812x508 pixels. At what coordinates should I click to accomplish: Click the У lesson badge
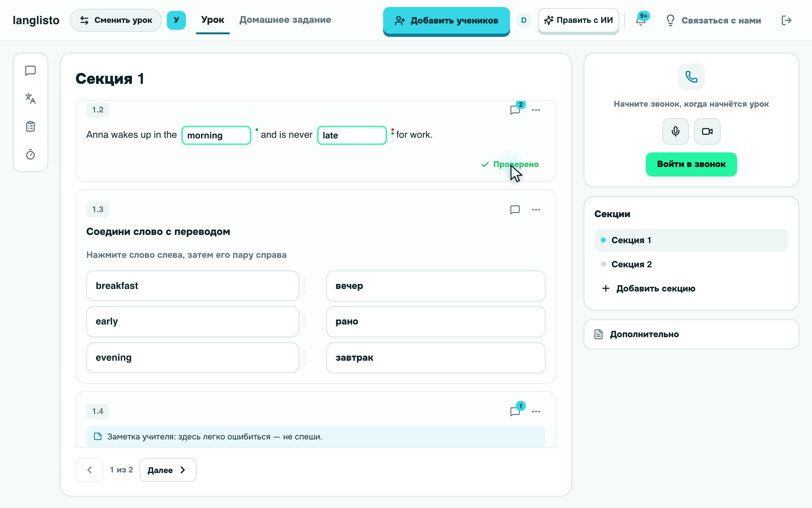[176, 21]
